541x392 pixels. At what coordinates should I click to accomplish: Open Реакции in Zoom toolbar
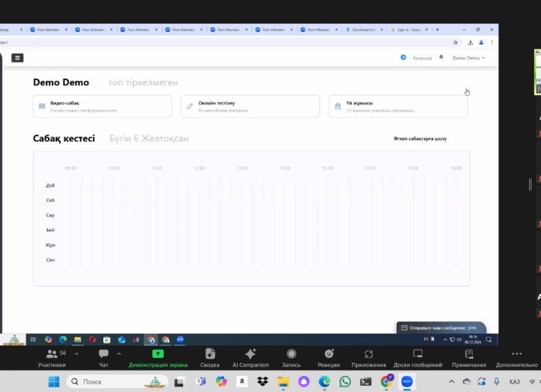[329, 358]
